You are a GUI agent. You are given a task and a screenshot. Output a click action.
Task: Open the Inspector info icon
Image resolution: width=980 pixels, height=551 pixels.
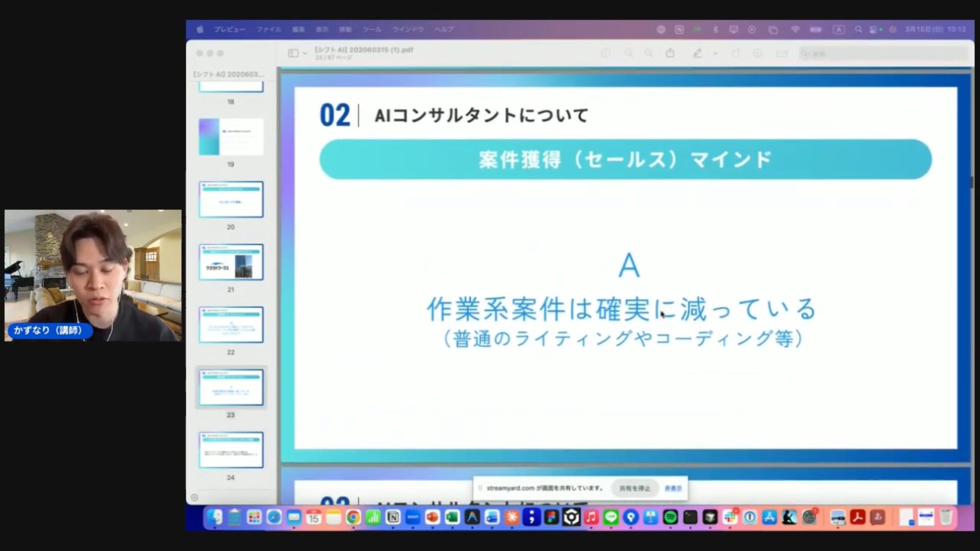[605, 53]
